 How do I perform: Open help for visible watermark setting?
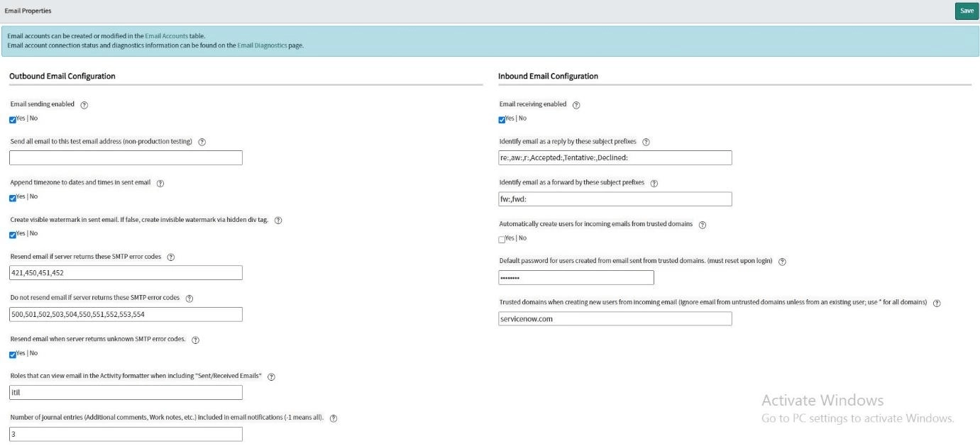[x=278, y=221]
